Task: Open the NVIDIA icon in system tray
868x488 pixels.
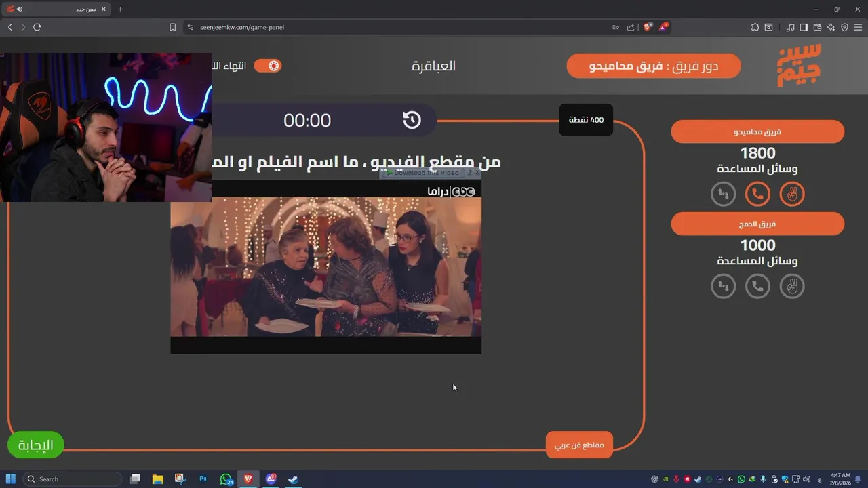Action: pyautogui.click(x=665, y=479)
